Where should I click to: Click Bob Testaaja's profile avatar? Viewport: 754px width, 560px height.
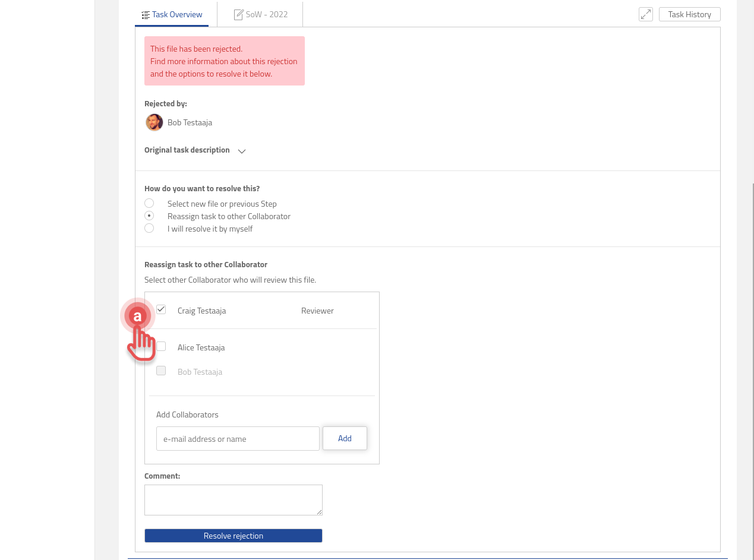pos(154,122)
